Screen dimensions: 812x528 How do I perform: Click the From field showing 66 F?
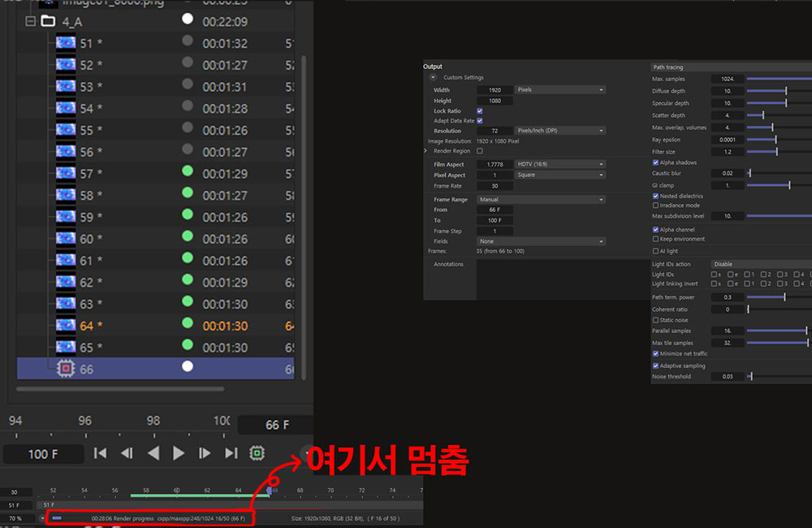click(x=495, y=210)
